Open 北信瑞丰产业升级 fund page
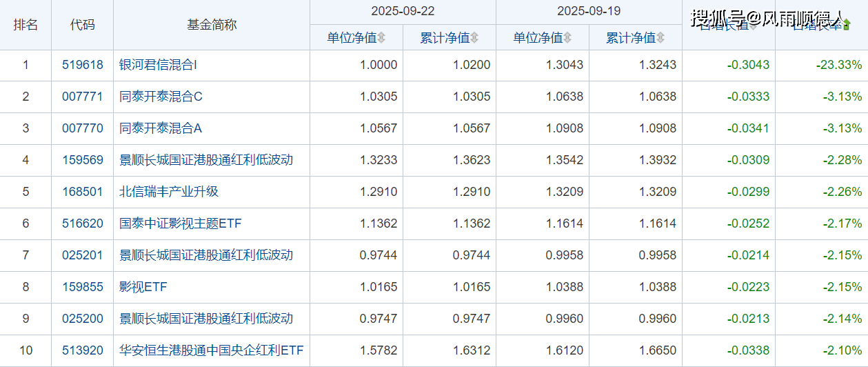This screenshot has width=868, height=367. point(169,192)
